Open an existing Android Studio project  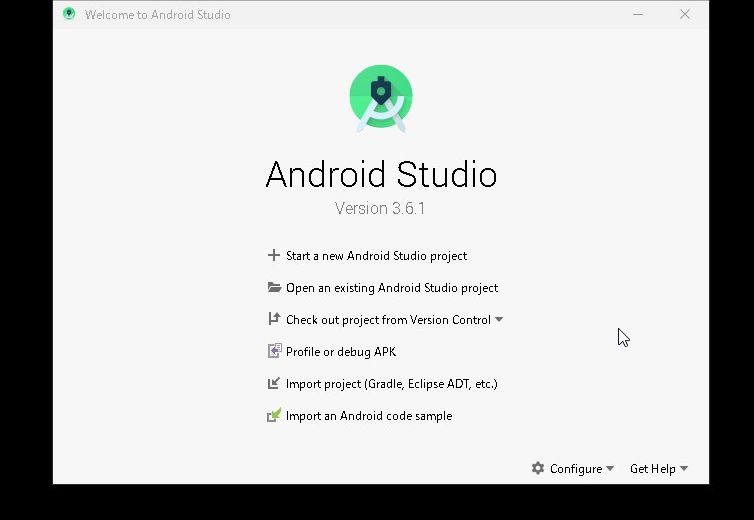pyautogui.click(x=391, y=288)
